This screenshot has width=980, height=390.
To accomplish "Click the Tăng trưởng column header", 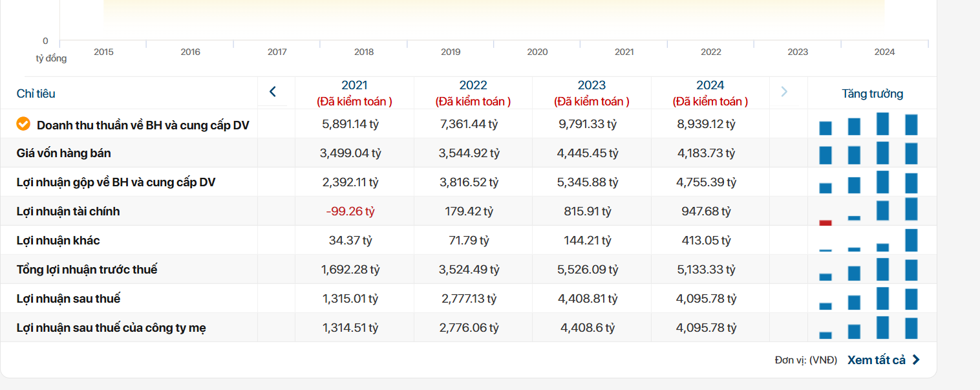I will pyautogui.click(x=872, y=94).
